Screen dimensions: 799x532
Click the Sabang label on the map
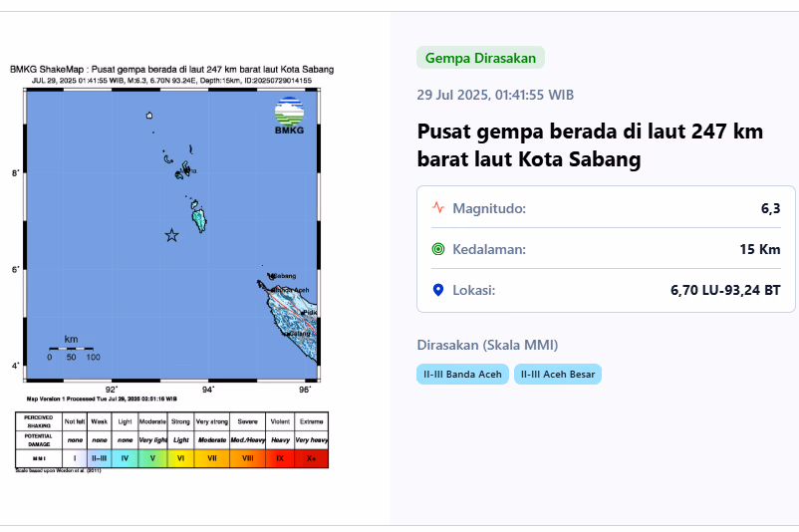[283, 276]
